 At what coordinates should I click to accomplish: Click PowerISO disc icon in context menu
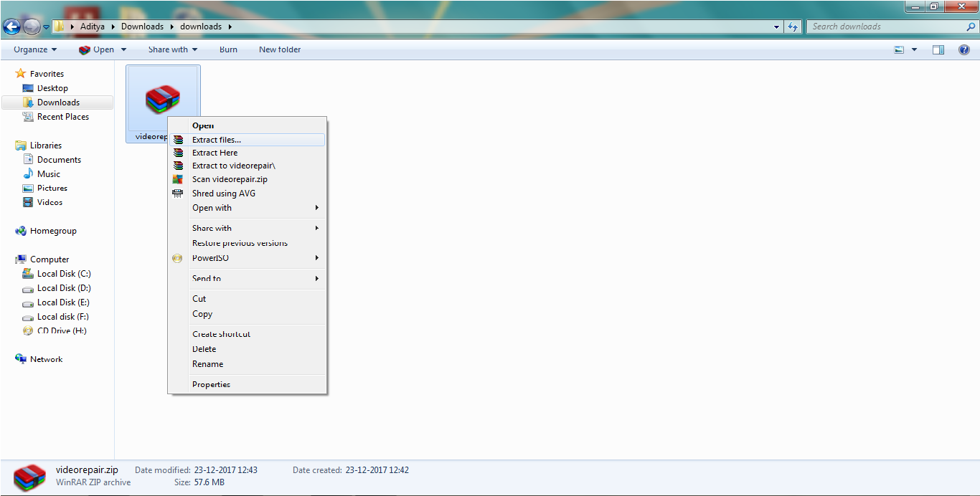point(178,258)
